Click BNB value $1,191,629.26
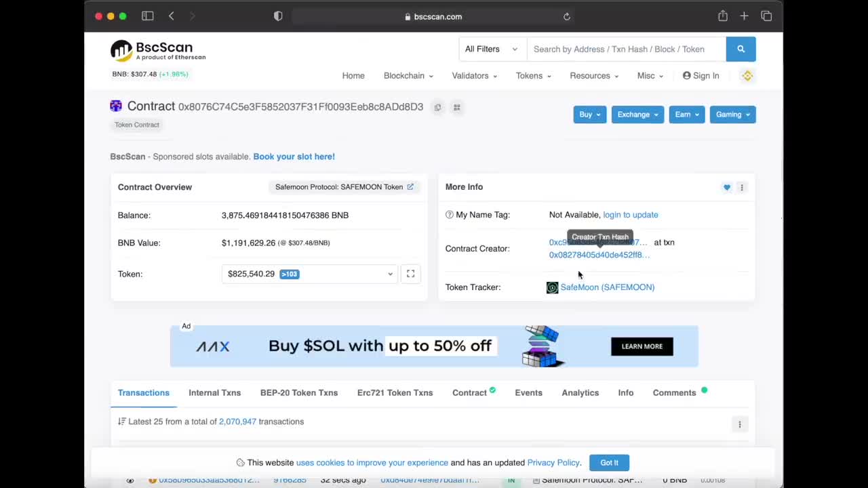Screen dimensions: 868x488 coord(248,243)
